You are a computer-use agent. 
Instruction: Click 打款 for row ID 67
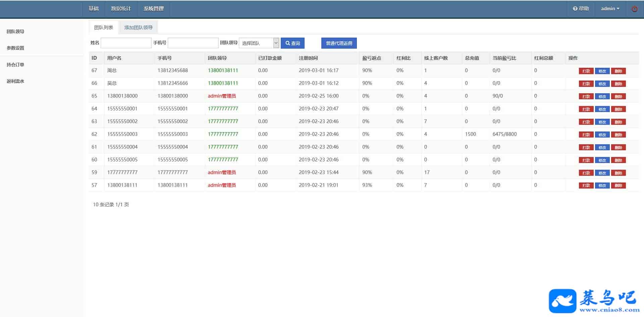pyautogui.click(x=586, y=71)
